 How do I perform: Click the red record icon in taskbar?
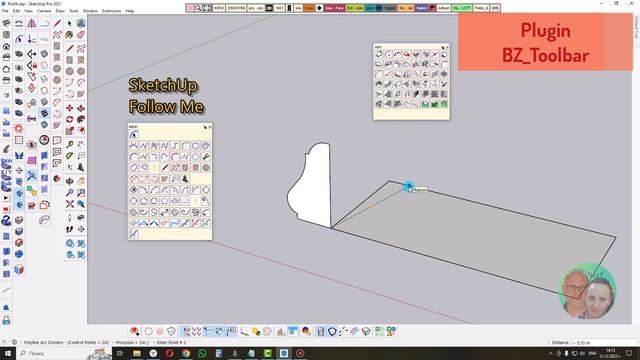(x=300, y=353)
